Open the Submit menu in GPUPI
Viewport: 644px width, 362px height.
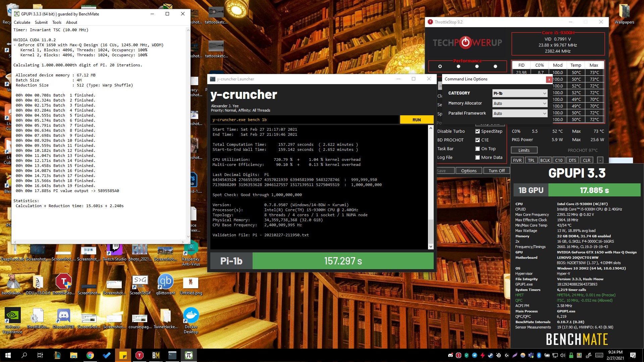[x=41, y=22]
